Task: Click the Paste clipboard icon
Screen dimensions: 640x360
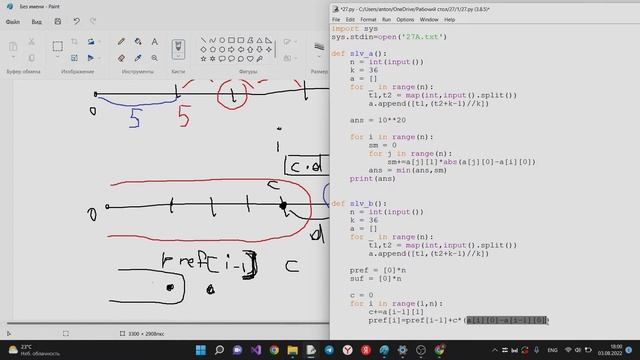Action: [13, 46]
